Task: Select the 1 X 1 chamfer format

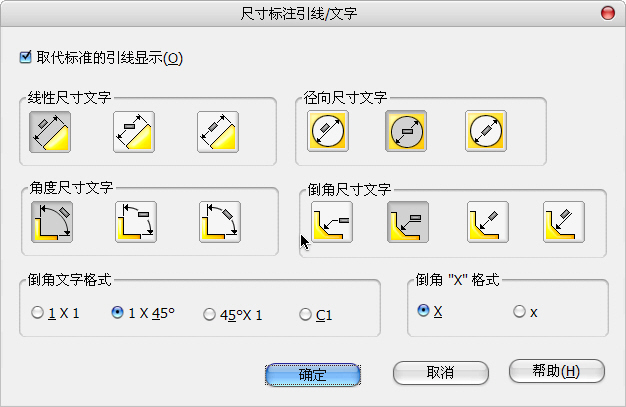Action: [38, 313]
